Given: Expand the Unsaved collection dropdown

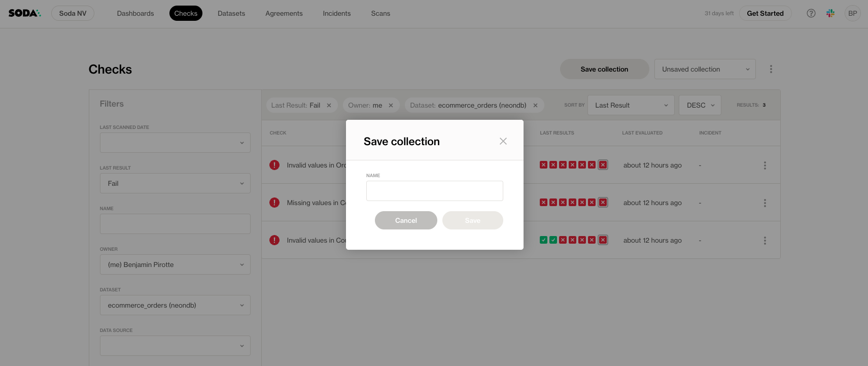Looking at the screenshot, I should click(705, 69).
